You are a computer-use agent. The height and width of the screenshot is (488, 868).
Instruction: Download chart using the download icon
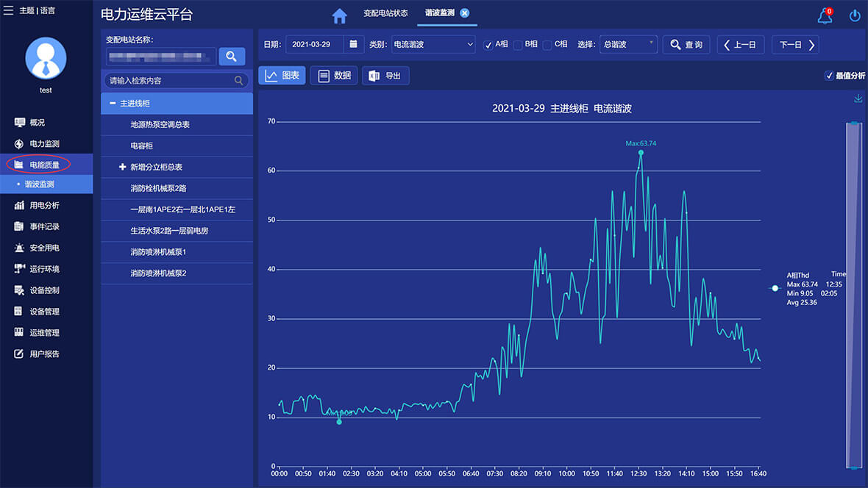click(858, 99)
